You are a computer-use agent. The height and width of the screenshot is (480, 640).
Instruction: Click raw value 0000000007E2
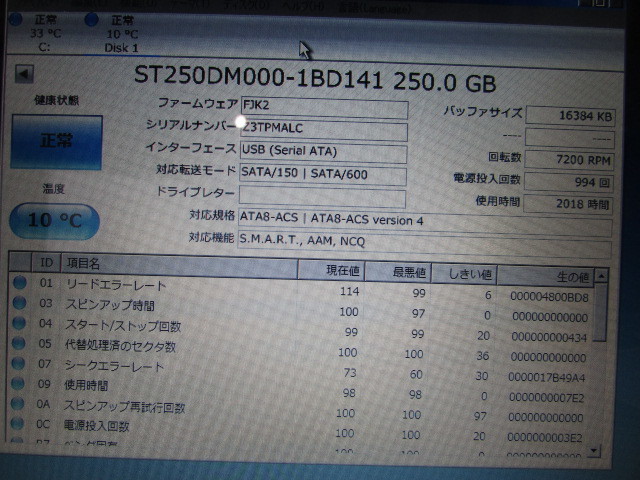(x=546, y=398)
